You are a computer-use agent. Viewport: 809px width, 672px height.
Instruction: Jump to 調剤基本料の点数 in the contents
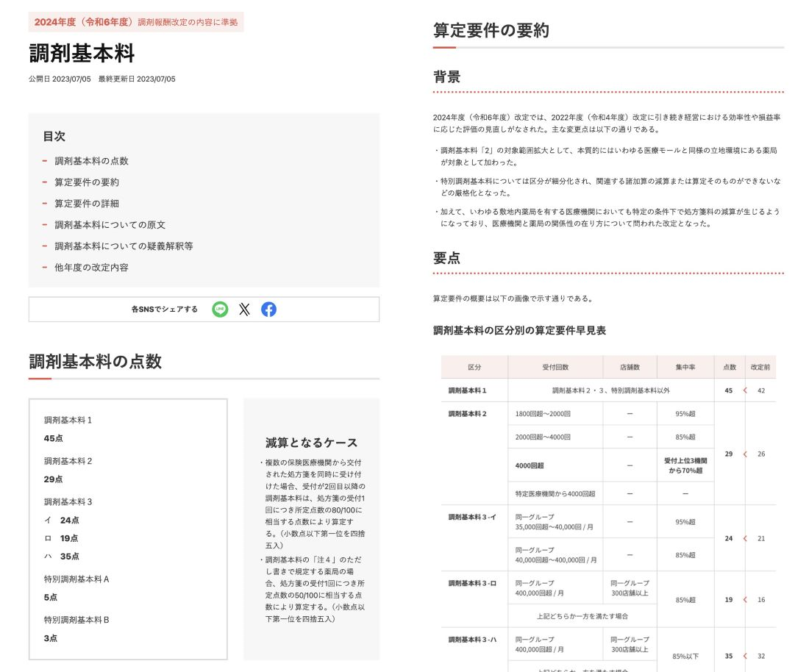[91, 161]
